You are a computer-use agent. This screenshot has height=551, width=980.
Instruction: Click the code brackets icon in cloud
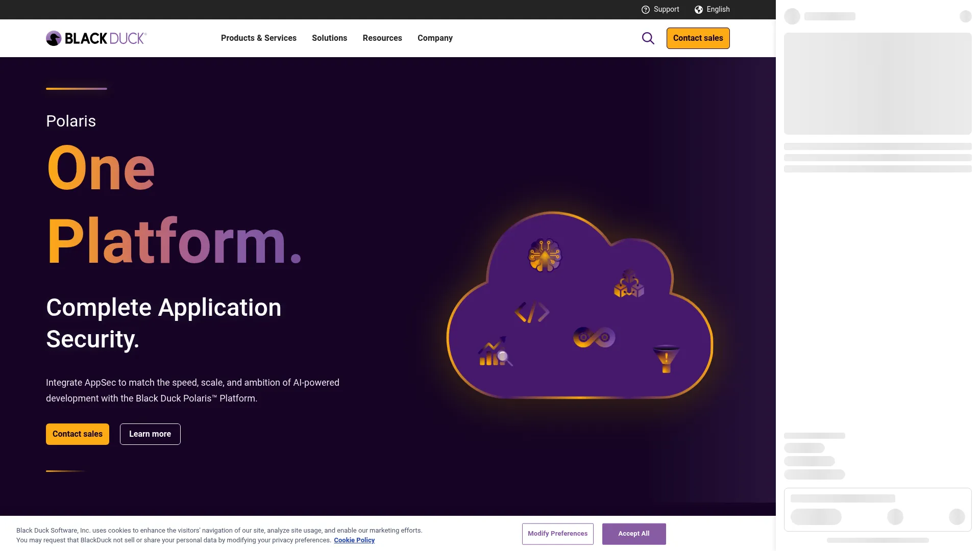532,312
